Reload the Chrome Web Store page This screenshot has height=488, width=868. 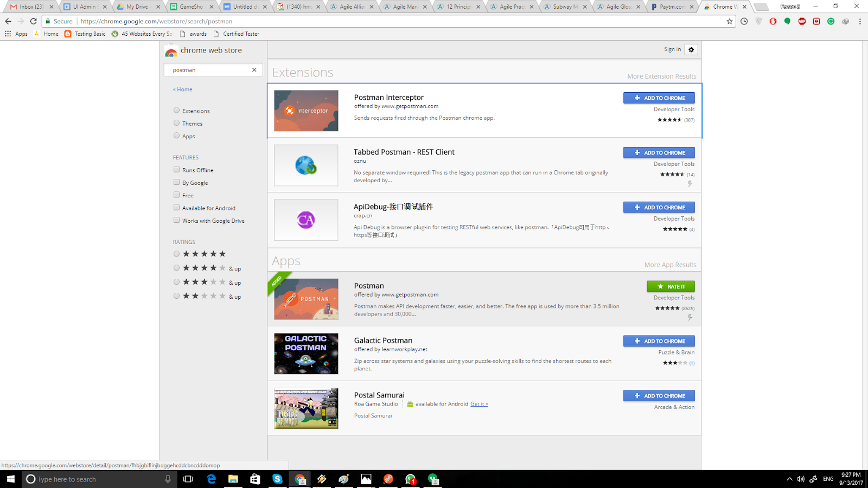(34, 21)
